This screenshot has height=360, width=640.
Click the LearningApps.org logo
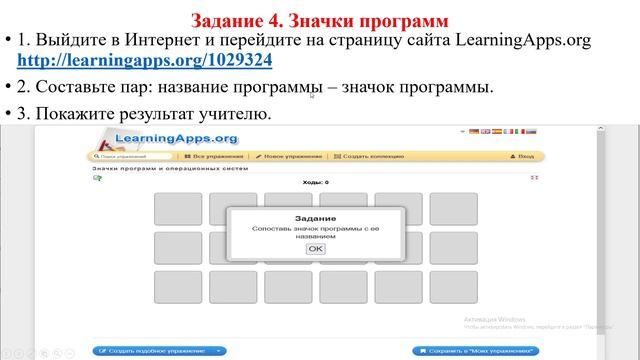click(x=167, y=140)
